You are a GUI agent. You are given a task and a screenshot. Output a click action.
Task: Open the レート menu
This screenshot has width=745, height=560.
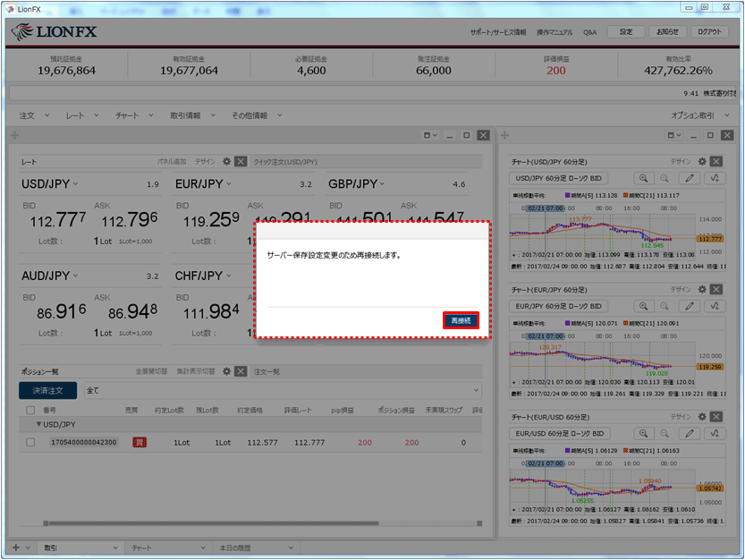81,115
